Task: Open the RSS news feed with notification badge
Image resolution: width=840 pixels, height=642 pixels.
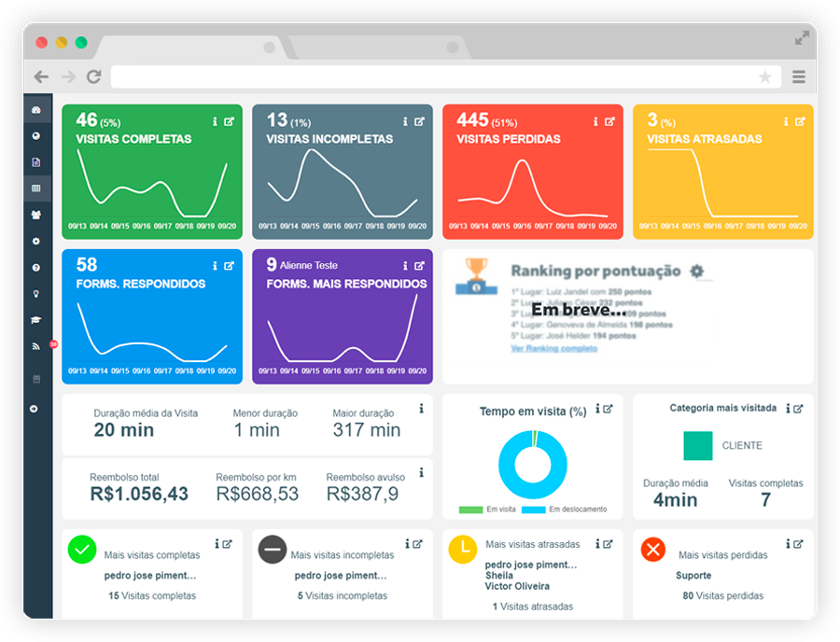Action: [x=36, y=345]
